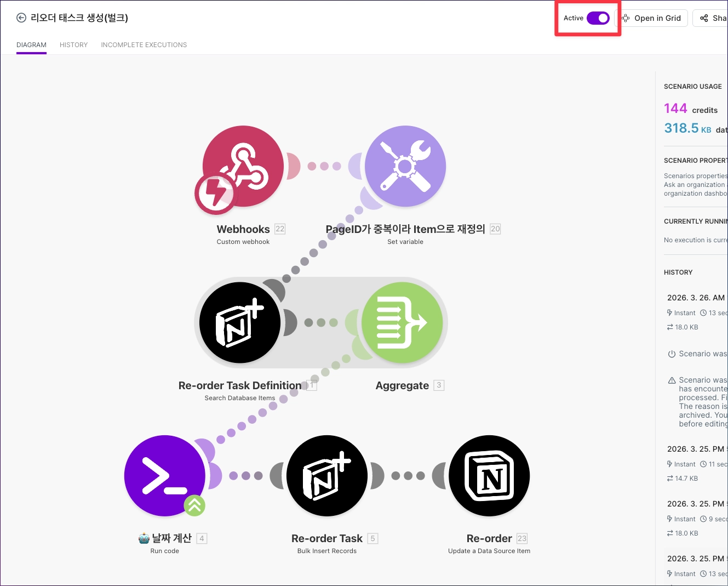Click module number 5 beside Re-order Task
The height and width of the screenshot is (586, 728).
click(x=372, y=538)
